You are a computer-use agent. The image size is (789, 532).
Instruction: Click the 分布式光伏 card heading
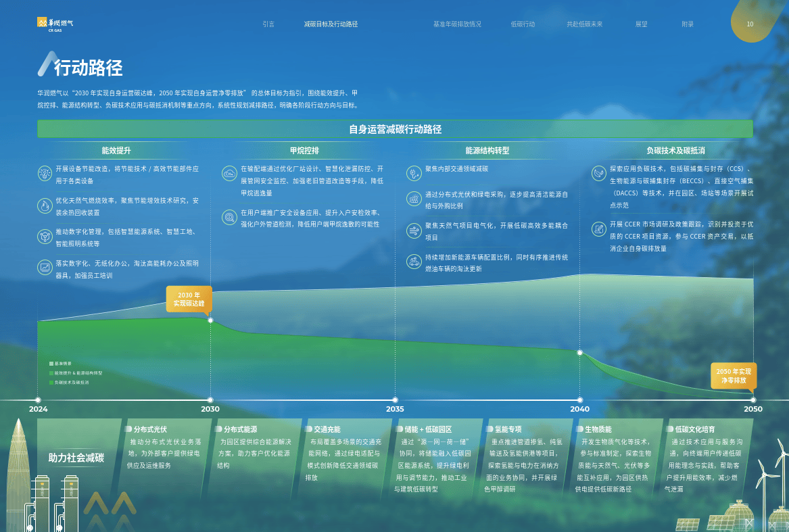(x=149, y=429)
